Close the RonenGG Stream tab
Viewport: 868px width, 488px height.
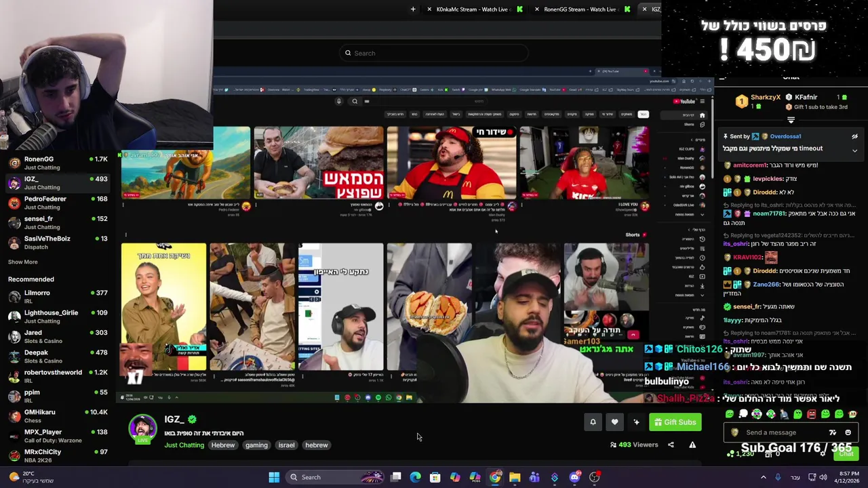click(536, 9)
